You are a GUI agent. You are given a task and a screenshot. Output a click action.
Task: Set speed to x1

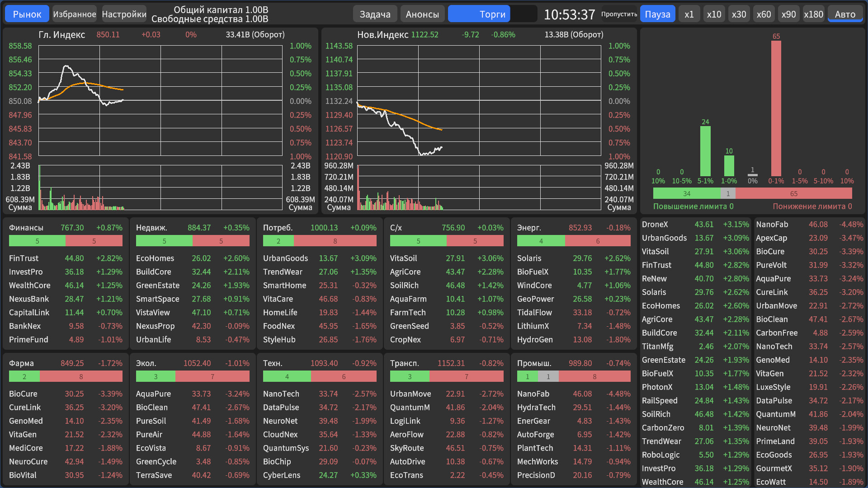(689, 14)
